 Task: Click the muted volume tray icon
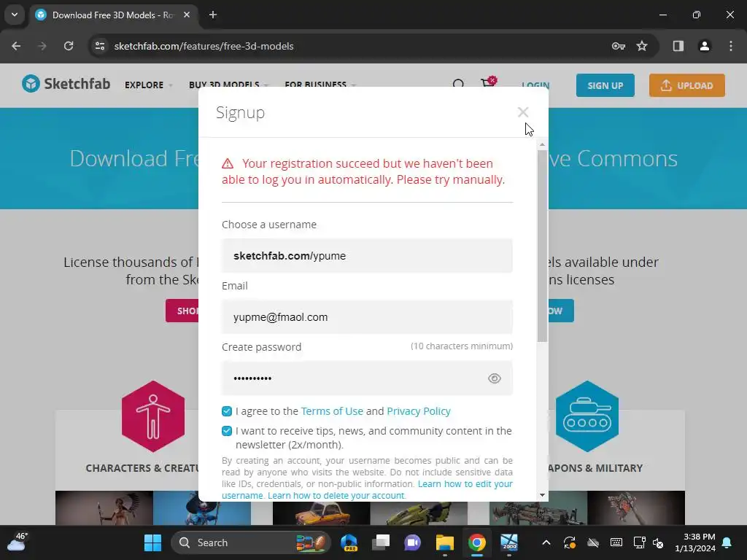pos(658,542)
